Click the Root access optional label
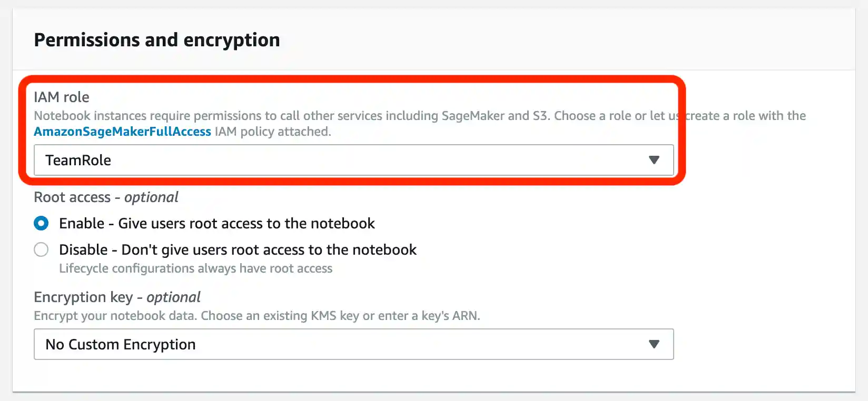This screenshot has width=868, height=401. pos(105,197)
